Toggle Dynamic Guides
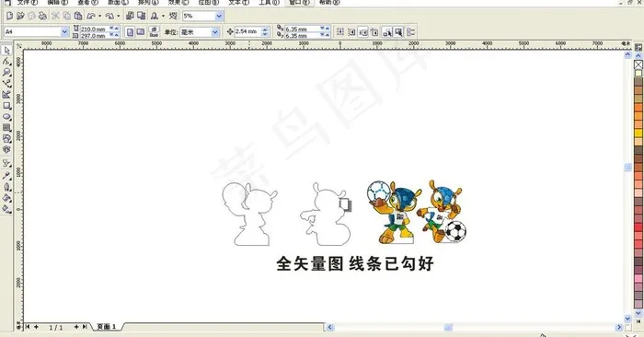 click(374, 31)
